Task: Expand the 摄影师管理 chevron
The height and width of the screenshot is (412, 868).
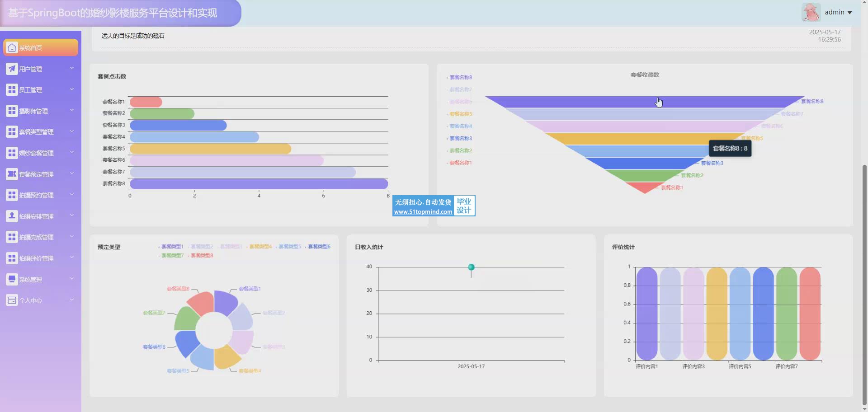Action: (x=71, y=110)
